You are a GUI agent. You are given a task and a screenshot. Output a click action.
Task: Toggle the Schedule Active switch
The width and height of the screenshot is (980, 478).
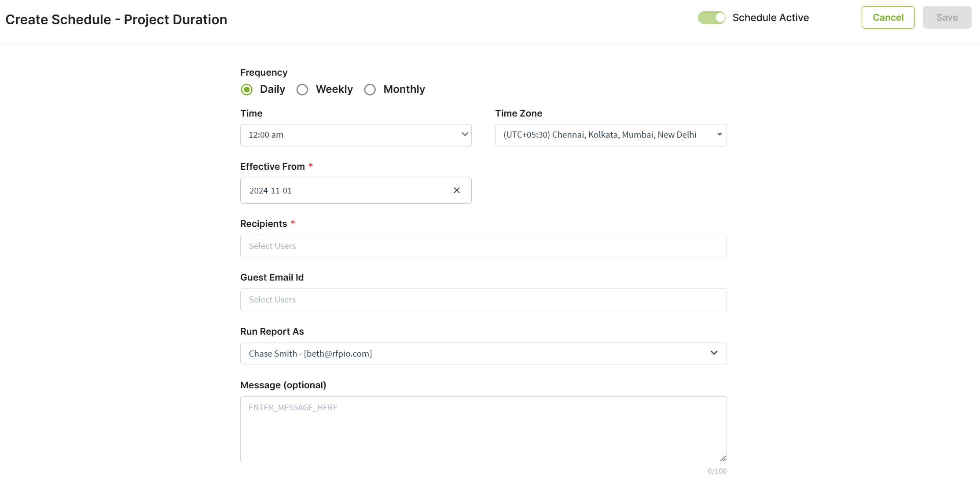click(711, 18)
